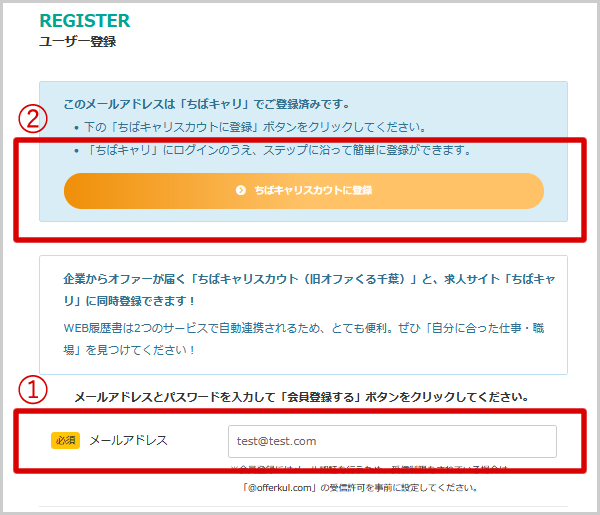Click the REGISTER heading text
600x515 pixels.
(x=85, y=21)
